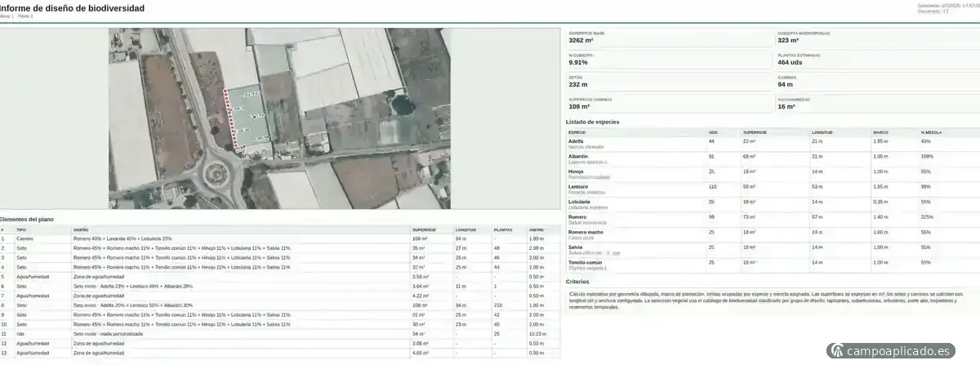Click the Criterios paragraph starting "Cálculo estimativo"
This screenshot has height=365, width=980.
pos(765,300)
